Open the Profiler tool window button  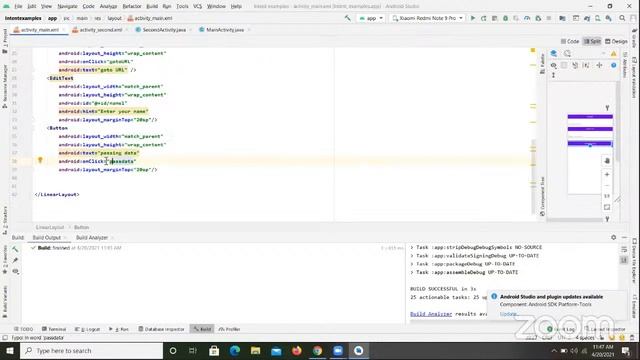229,329
